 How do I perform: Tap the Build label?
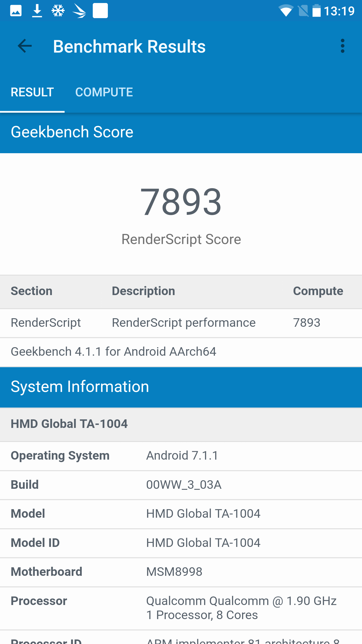pyautogui.click(x=25, y=485)
